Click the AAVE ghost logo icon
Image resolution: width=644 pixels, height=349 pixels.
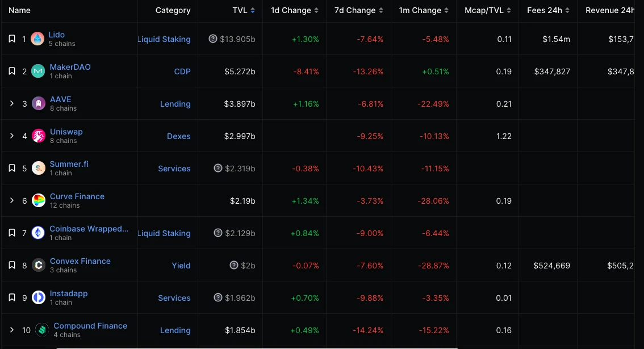click(x=39, y=103)
